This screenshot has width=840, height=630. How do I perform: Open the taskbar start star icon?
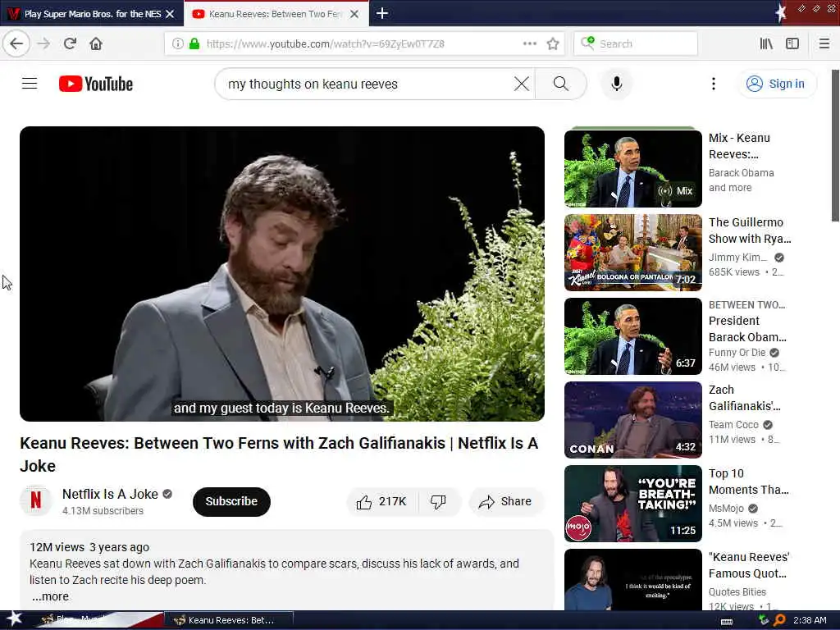click(14, 619)
